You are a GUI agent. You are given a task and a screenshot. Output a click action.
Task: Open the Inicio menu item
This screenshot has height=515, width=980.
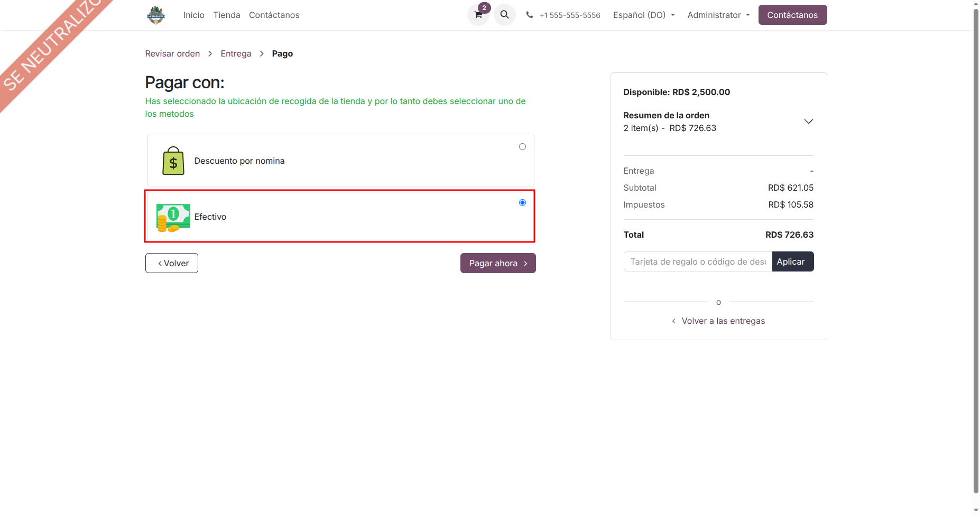(193, 15)
